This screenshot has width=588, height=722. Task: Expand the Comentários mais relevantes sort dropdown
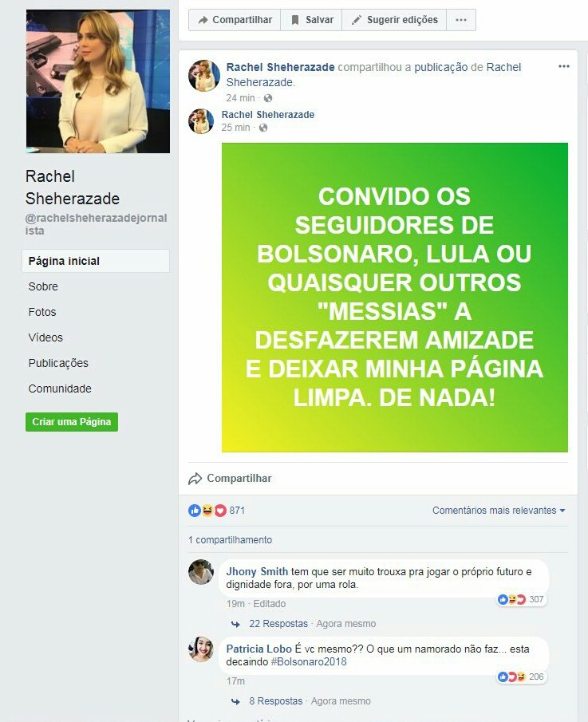click(x=499, y=511)
